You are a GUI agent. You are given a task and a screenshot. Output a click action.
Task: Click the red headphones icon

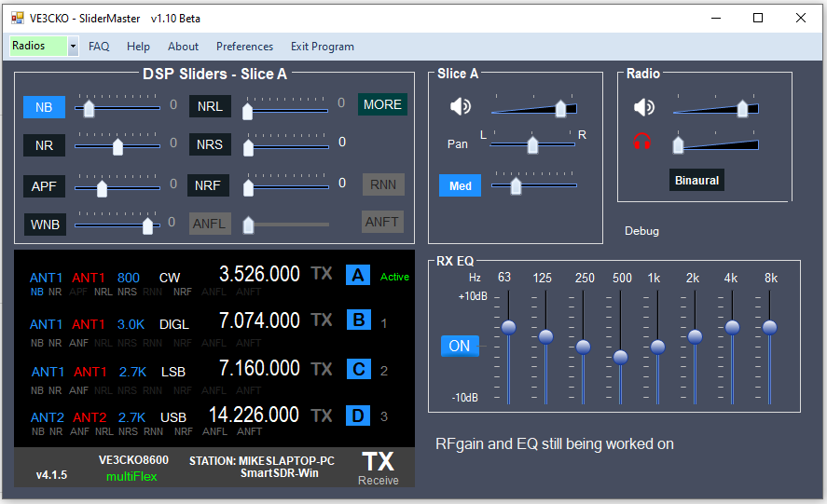tap(643, 142)
